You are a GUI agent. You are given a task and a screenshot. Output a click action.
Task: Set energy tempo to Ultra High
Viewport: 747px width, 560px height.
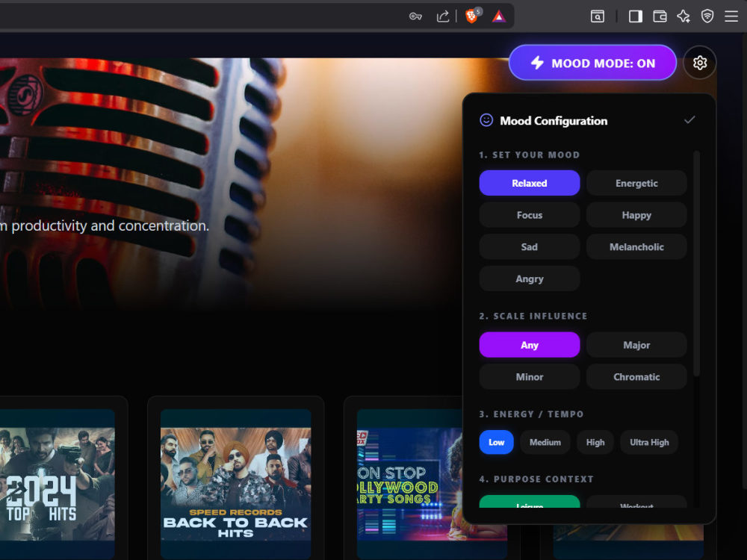[649, 442]
